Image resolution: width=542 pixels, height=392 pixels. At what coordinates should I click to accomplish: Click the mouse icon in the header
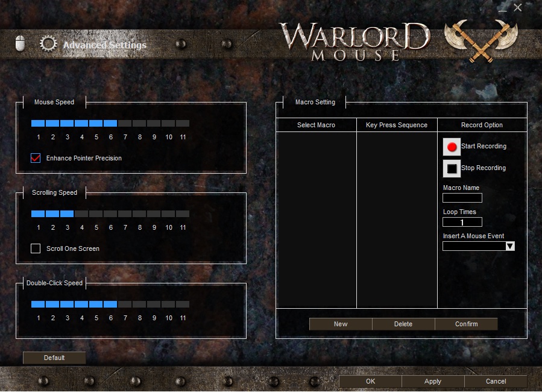tap(20, 43)
